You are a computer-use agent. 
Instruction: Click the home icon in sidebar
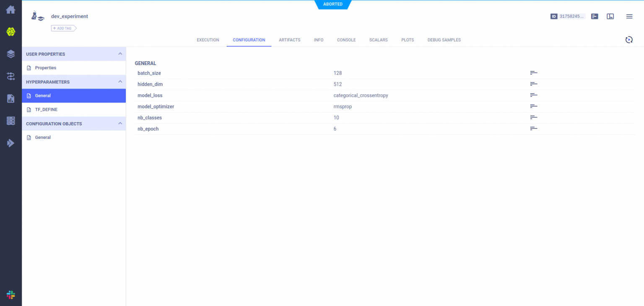point(10,10)
